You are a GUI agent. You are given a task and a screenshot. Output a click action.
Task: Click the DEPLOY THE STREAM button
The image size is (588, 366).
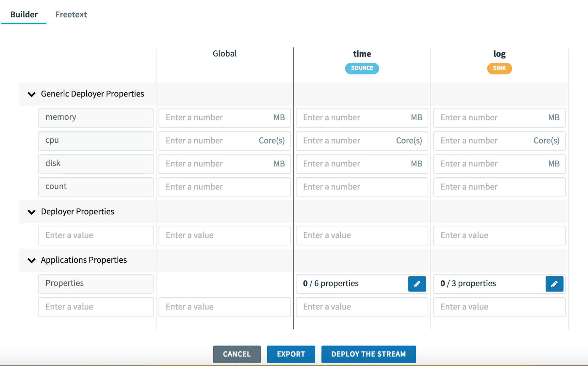(368, 354)
